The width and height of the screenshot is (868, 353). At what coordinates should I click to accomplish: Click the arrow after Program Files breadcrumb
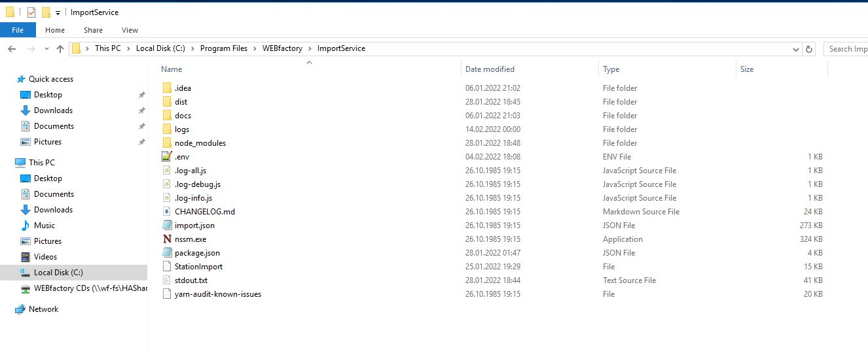[x=255, y=48]
